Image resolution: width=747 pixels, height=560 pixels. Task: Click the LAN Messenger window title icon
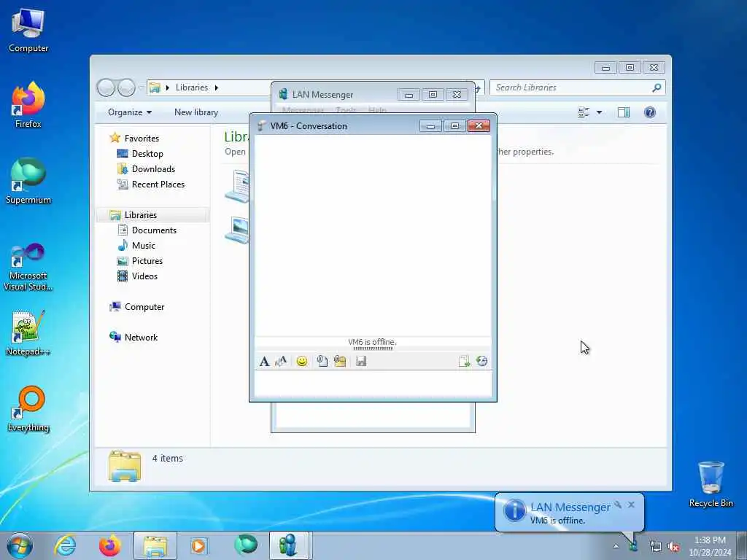283,94
